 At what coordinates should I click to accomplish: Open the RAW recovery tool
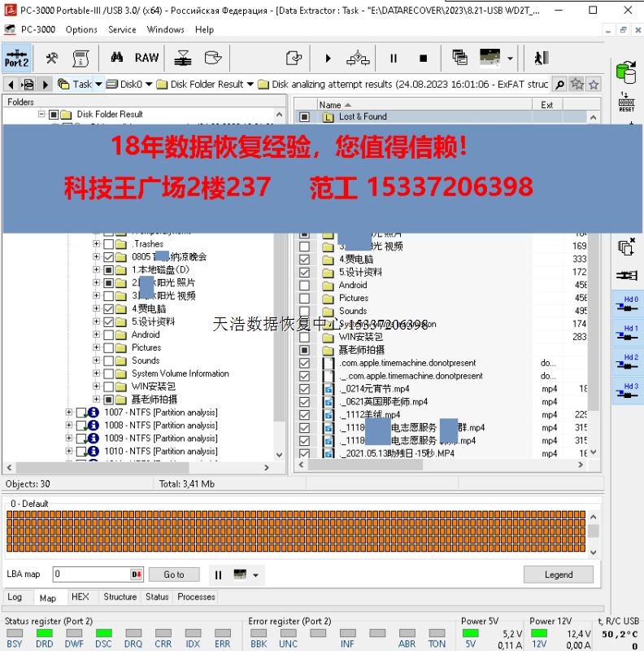(146, 58)
